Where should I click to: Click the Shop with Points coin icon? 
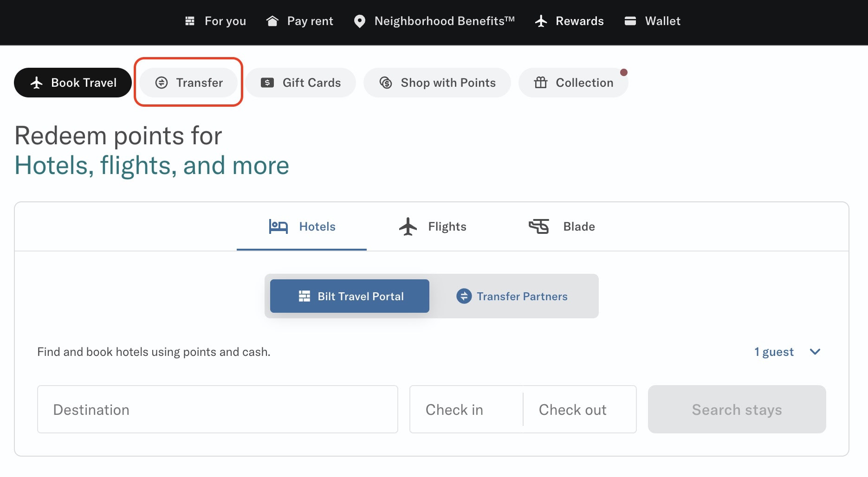point(385,83)
